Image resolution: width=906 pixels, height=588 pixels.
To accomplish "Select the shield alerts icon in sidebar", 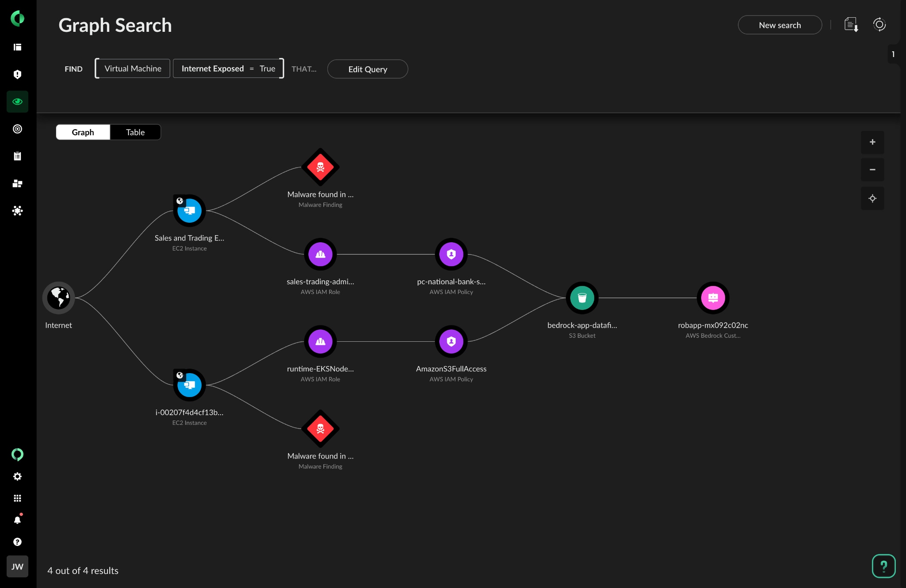I will [17, 74].
